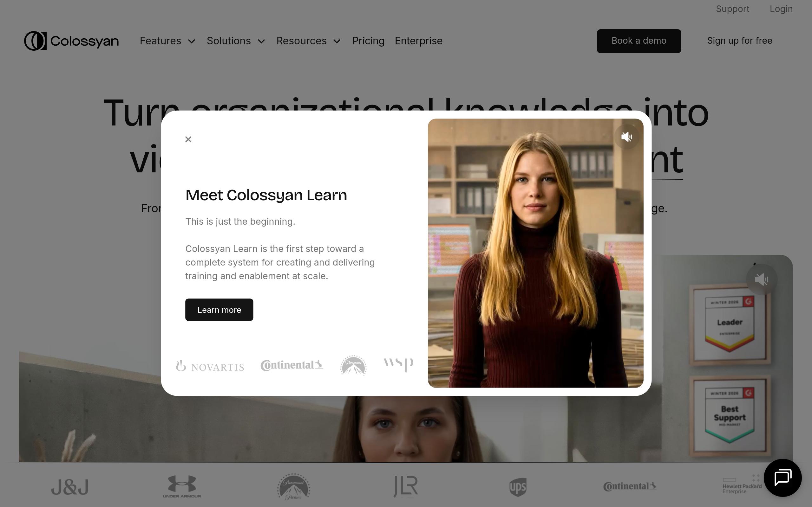812x507 pixels.
Task: Click the Colossyan logo in the header
Action: (x=71, y=41)
